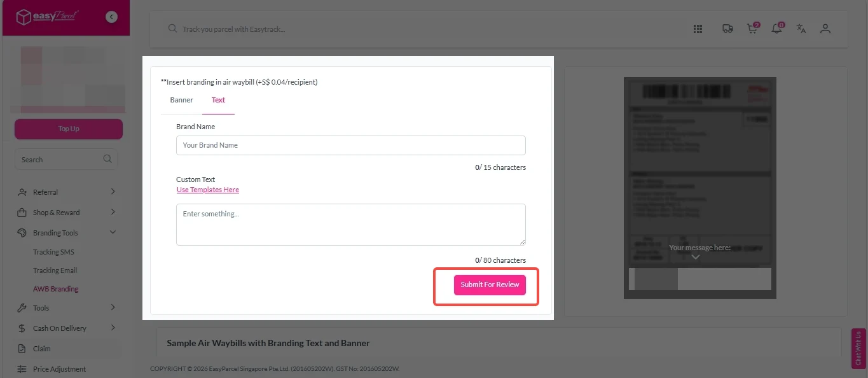
Task: Open the shopping cart
Action: [752, 29]
